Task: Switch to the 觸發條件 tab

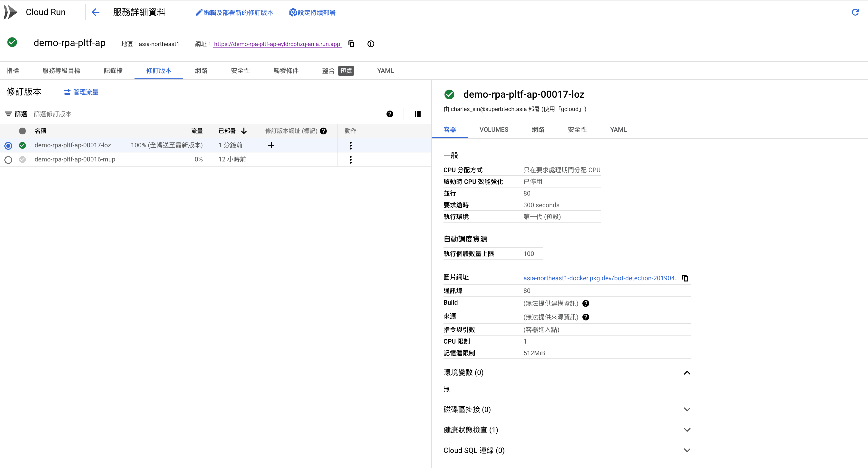Action: [286, 71]
